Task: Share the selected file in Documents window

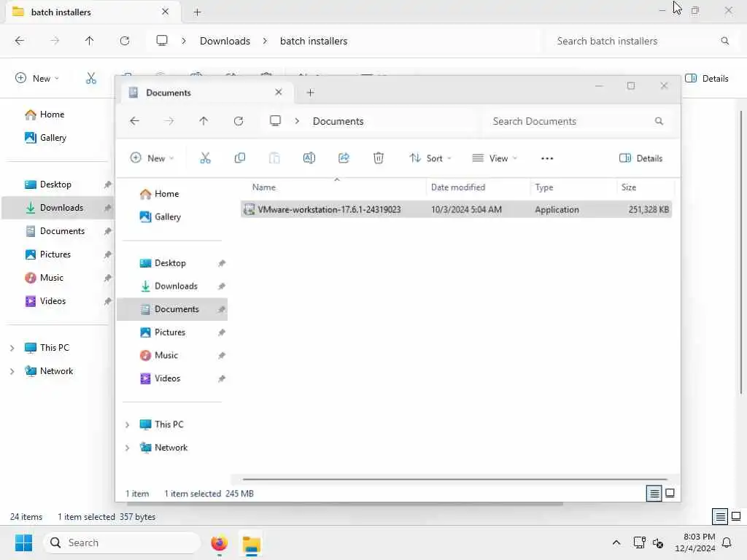Action: click(x=344, y=158)
